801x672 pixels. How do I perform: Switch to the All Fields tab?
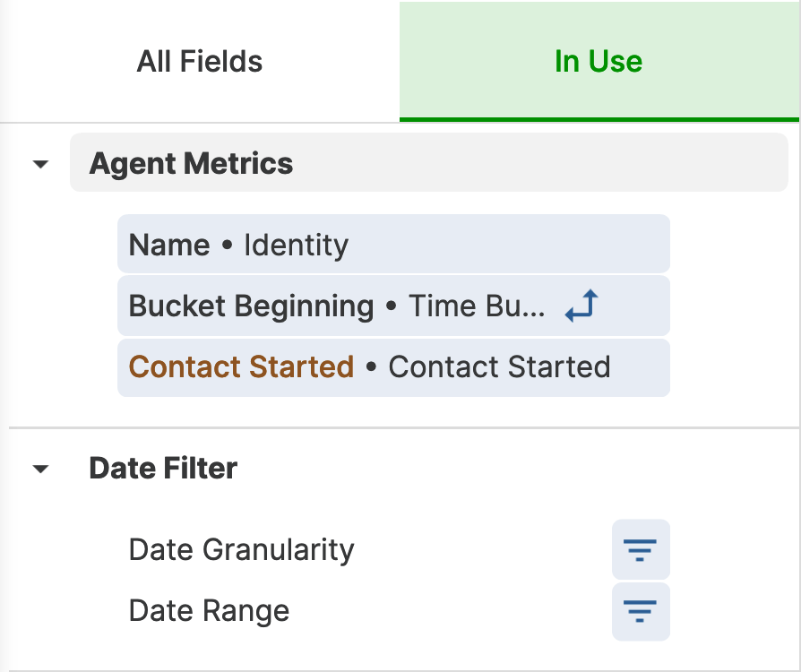click(200, 61)
